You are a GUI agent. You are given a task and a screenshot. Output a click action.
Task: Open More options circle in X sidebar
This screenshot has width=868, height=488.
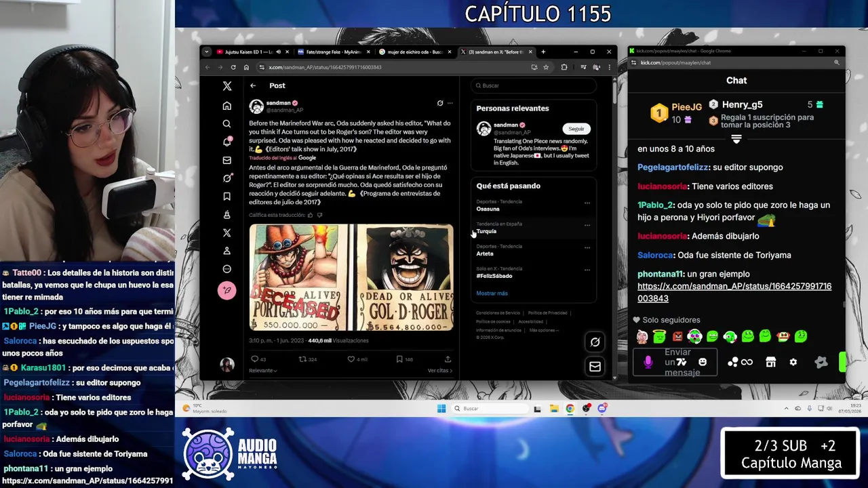pyautogui.click(x=227, y=269)
